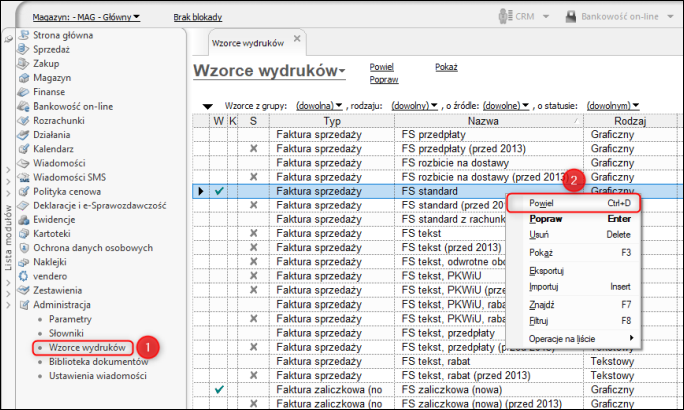The width and height of the screenshot is (684, 410).
Task: Open Magazyn MAG Główny dropdown
Action: click(x=86, y=17)
